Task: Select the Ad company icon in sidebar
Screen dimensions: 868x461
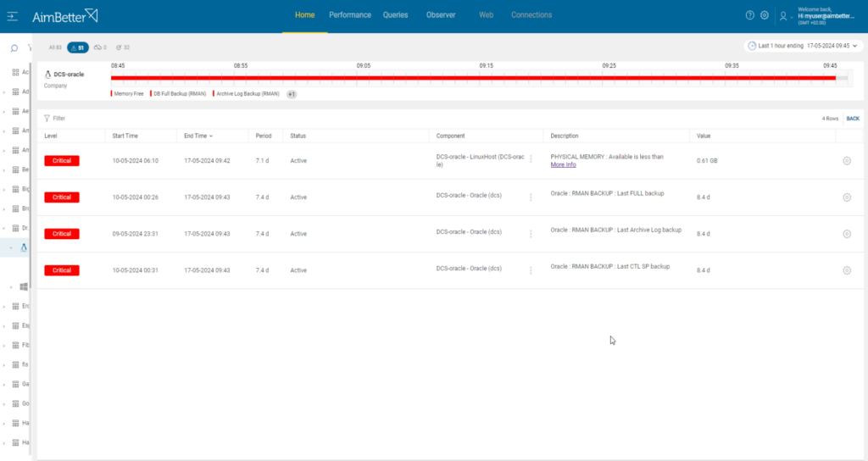Action: click(15, 92)
